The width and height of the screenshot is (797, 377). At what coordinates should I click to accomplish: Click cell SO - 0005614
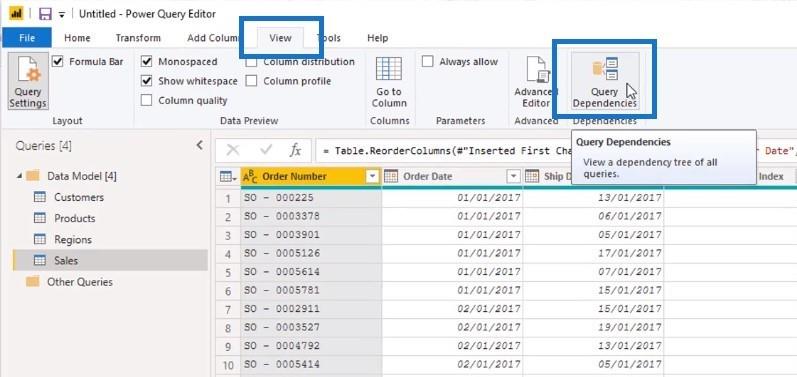pos(311,272)
